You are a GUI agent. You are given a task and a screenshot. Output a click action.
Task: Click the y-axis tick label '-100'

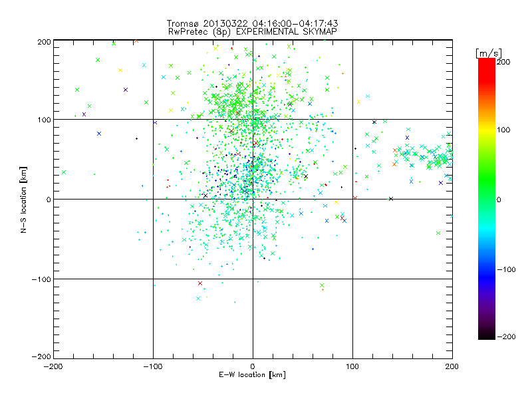click(41, 279)
